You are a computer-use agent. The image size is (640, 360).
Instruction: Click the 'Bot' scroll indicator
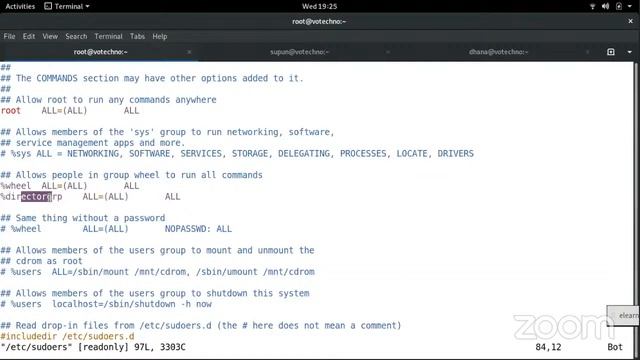tap(615, 347)
